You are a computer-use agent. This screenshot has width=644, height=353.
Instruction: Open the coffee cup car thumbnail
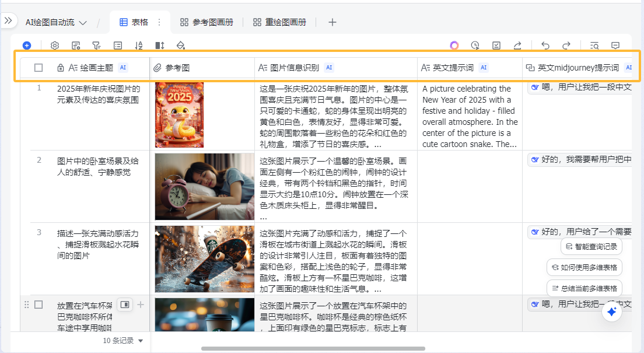205,314
